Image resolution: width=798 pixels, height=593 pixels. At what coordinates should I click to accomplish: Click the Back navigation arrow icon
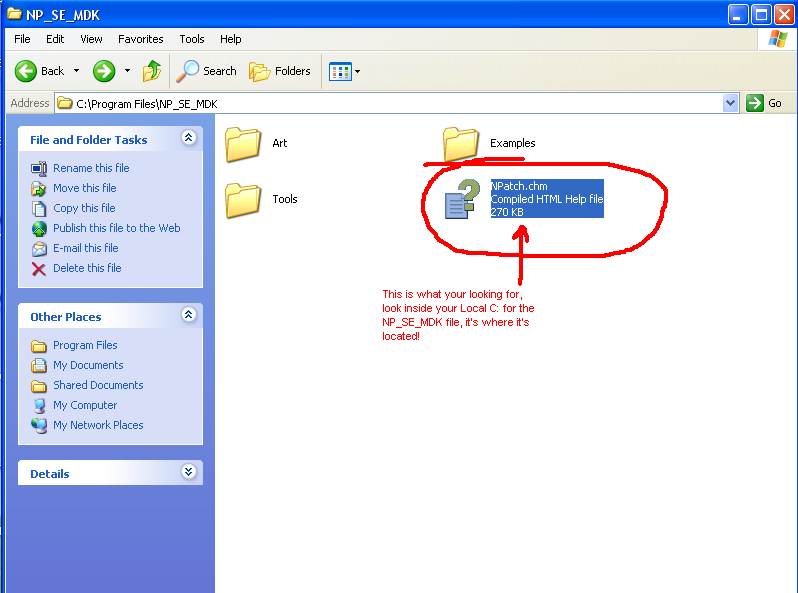tap(26, 71)
